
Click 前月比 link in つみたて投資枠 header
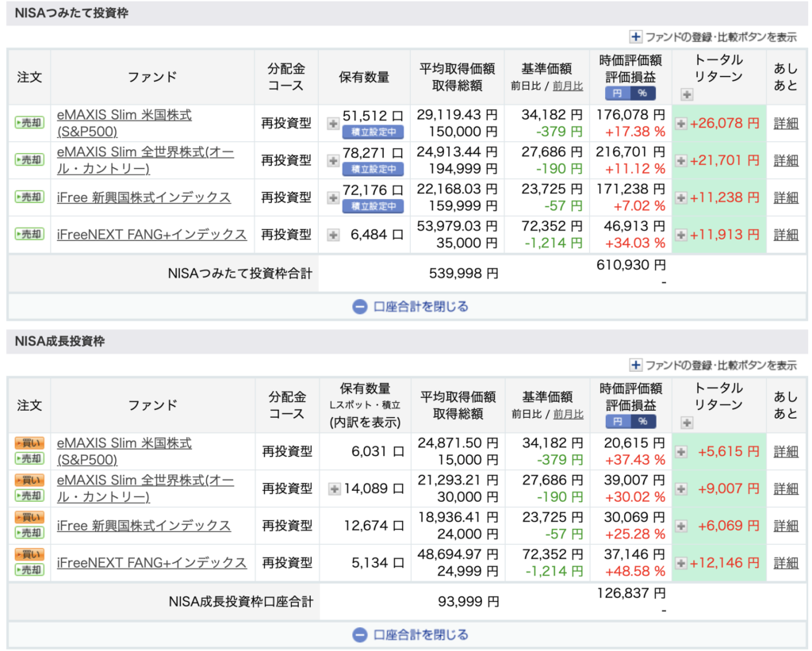(568, 86)
